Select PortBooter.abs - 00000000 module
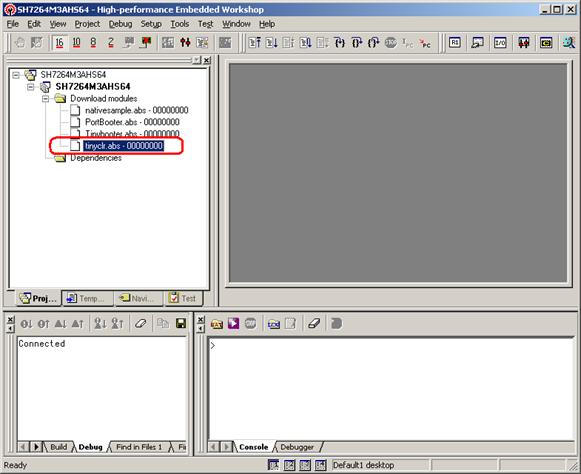The height and width of the screenshot is (474, 581). [x=132, y=122]
